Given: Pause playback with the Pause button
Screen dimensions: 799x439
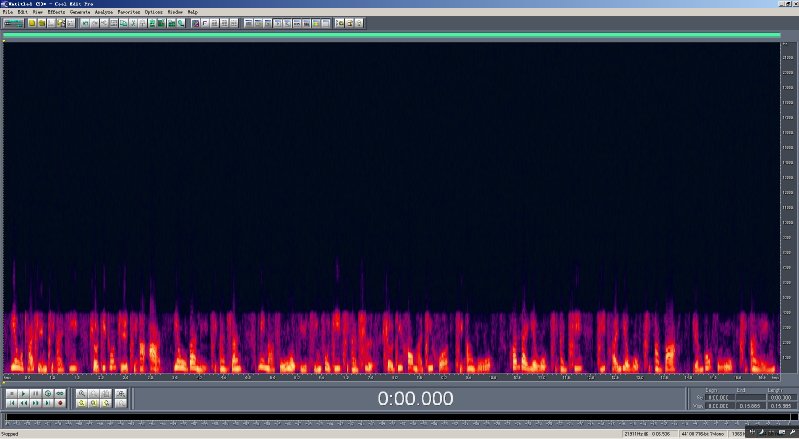Looking at the screenshot, I should pos(36,394).
